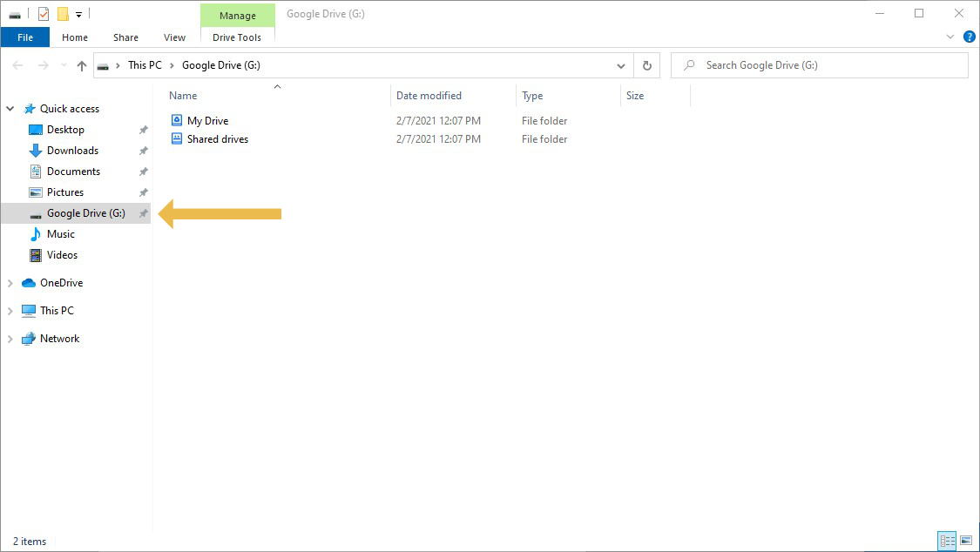Open the Shared drives folder
980x552 pixels.
pos(217,139)
